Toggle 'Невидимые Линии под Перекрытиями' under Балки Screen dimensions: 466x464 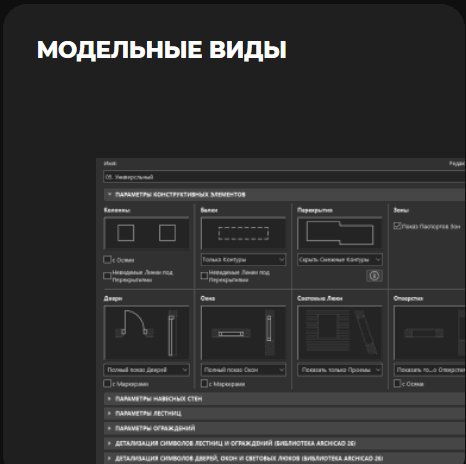pyautogui.click(x=204, y=276)
